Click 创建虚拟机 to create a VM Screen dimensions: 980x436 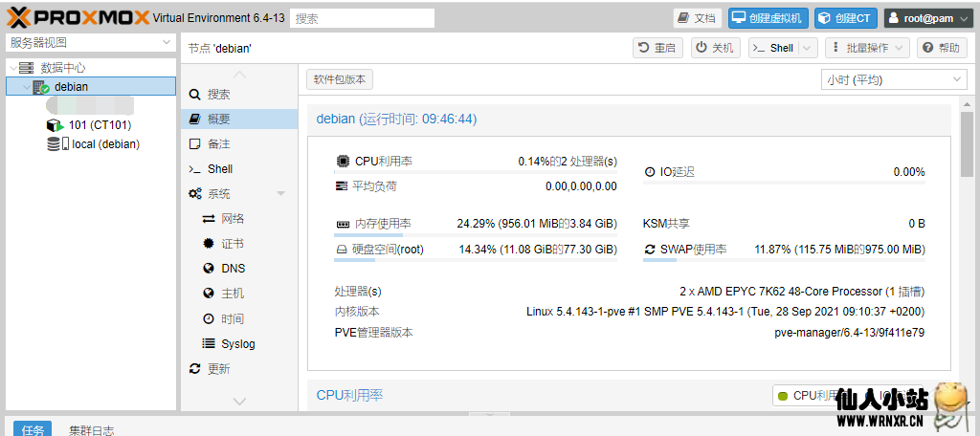(768, 18)
